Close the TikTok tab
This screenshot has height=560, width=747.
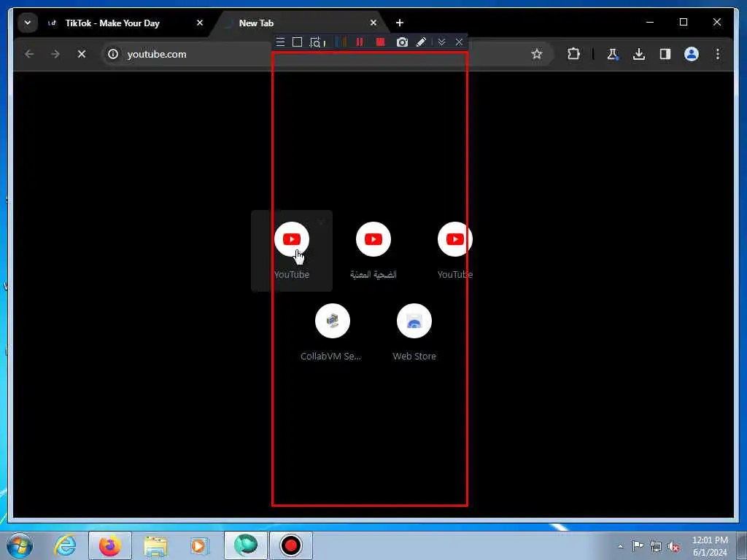tap(200, 23)
